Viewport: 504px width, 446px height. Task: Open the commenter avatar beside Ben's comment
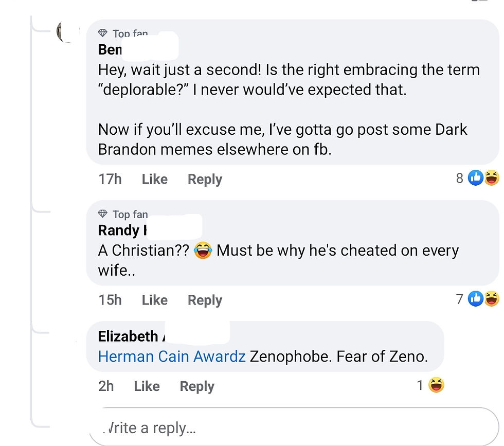click(66, 32)
